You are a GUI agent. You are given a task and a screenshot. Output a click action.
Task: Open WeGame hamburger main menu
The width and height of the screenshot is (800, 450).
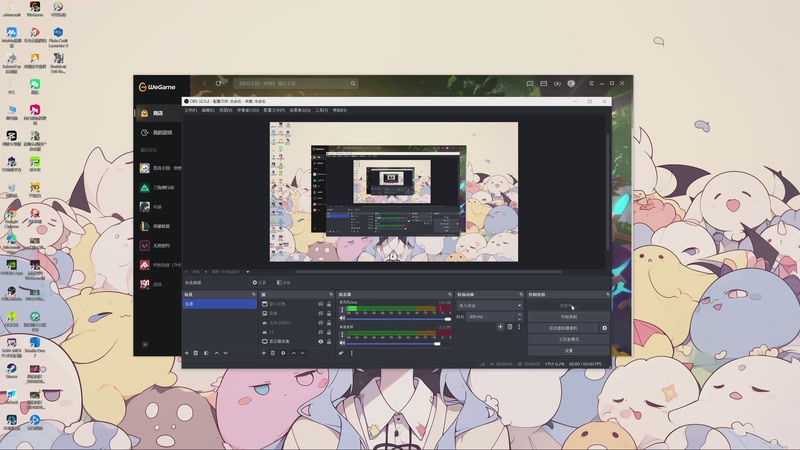pos(591,83)
